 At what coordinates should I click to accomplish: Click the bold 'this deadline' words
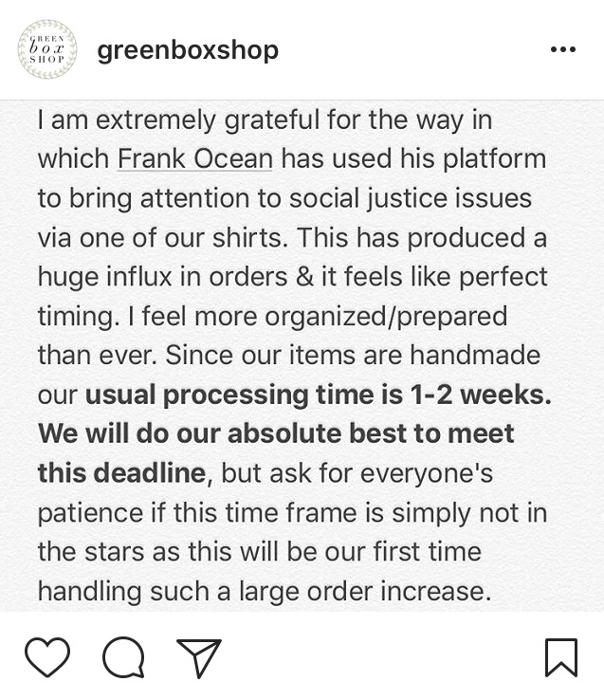(122, 472)
